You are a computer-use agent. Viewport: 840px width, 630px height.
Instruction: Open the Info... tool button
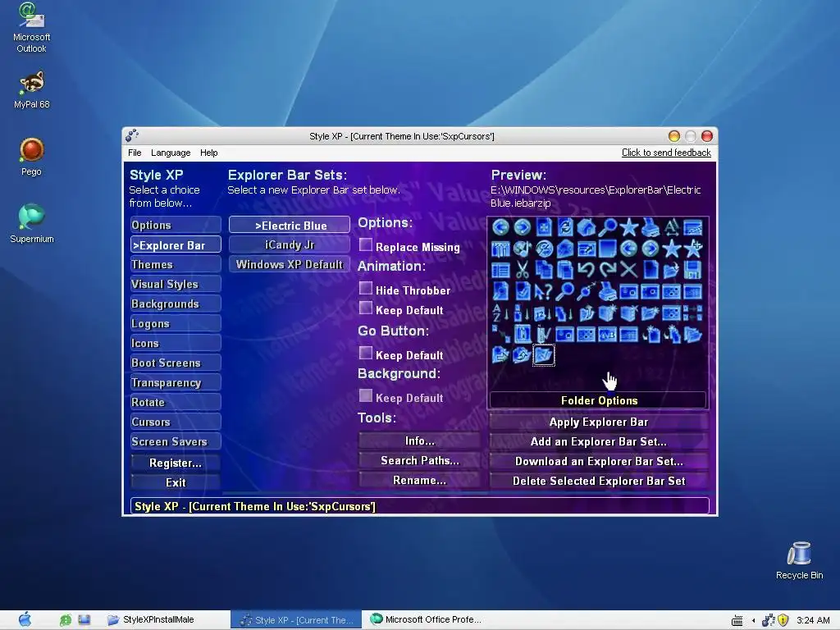click(419, 441)
